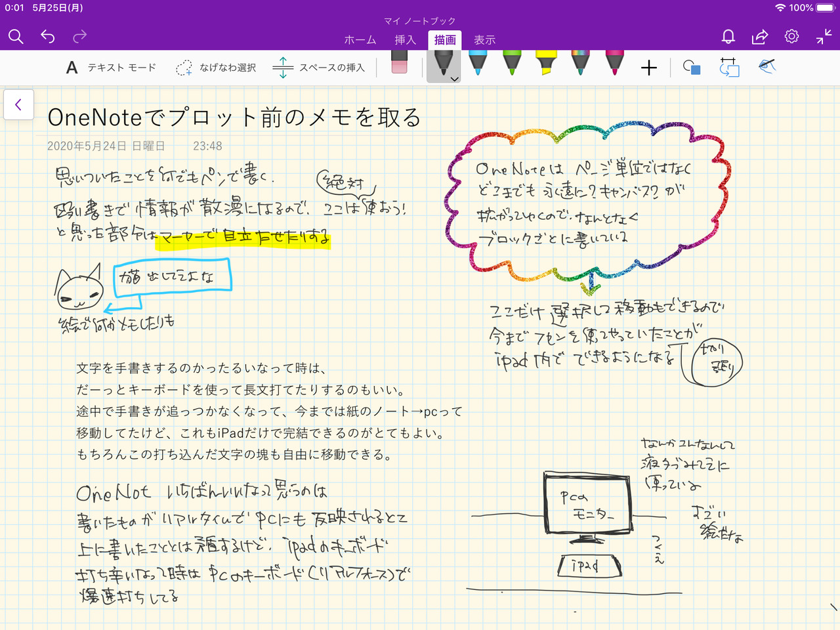840x630 pixels.
Task: Click the time 23:48
Action: (207, 146)
